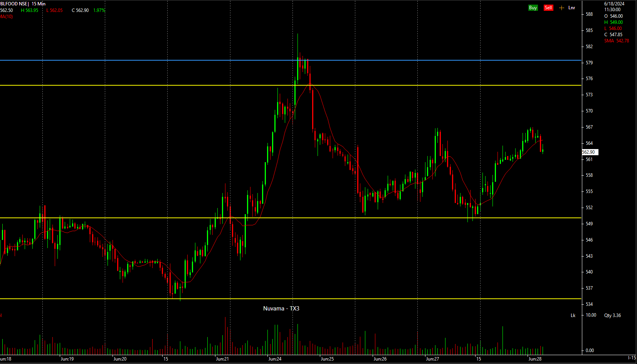Select the yellow horizontal line near 535
This screenshot has height=364, width=637.
click(x=291, y=299)
